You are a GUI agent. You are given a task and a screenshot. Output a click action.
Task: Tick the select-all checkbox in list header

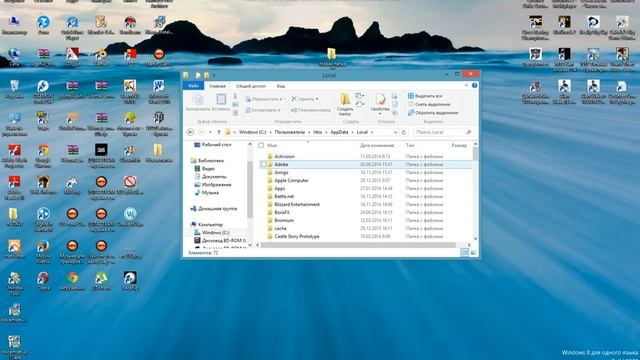[261, 145]
